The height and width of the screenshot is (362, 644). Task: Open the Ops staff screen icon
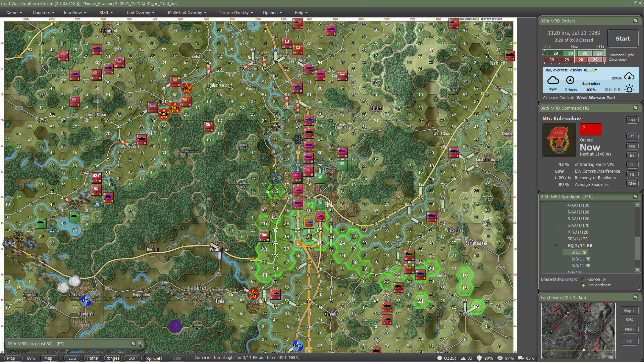coord(632,146)
